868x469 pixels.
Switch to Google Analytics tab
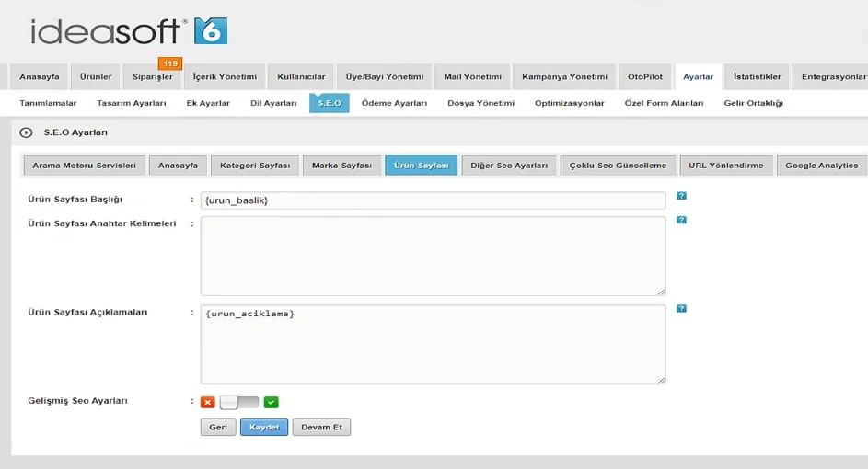point(821,166)
